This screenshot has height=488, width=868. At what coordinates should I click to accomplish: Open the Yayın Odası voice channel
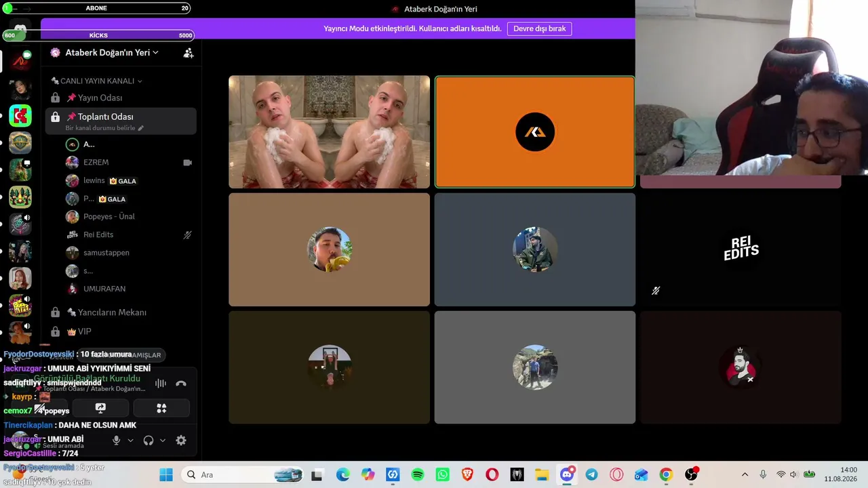pos(121,98)
